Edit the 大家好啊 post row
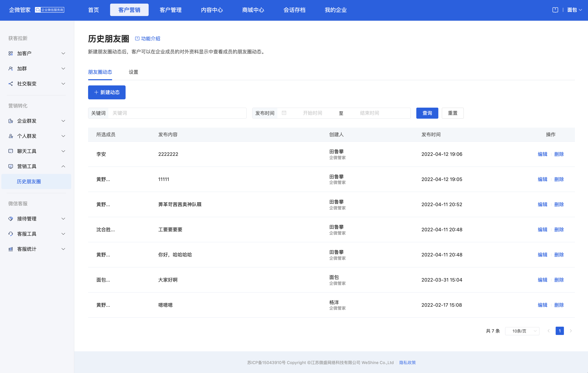Screen dimensions: 588x373 pos(542,280)
